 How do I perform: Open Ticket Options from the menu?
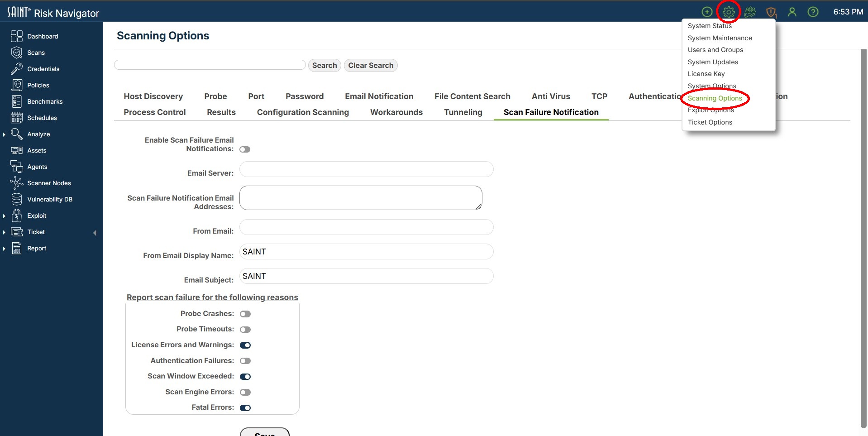(x=710, y=122)
